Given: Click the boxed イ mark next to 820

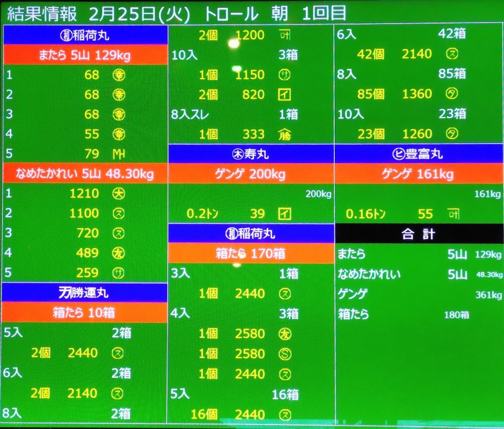Looking at the screenshot, I should click(x=284, y=94).
